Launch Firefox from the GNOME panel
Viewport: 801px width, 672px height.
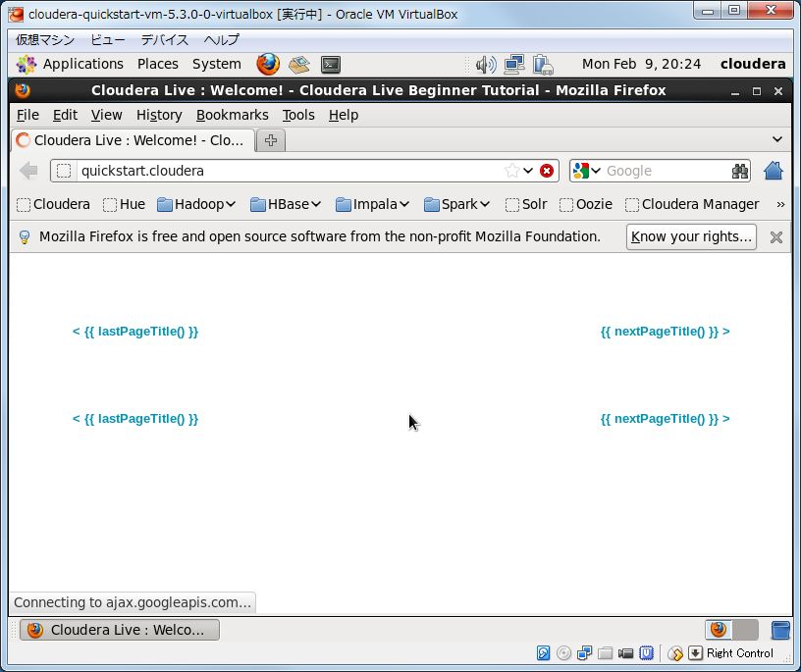click(268, 65)
